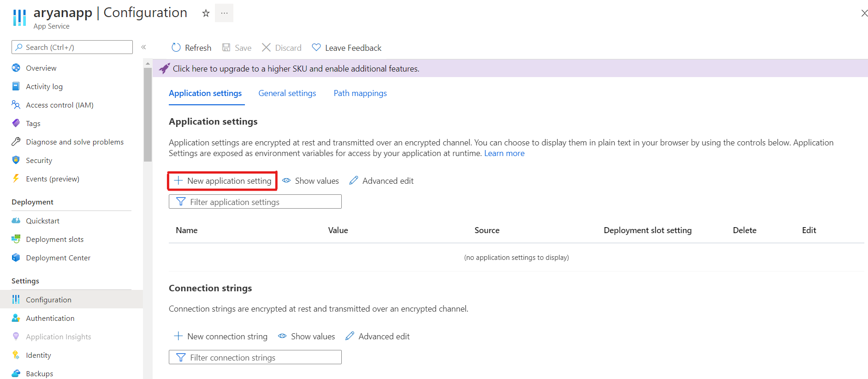Favorite the page with the star icon
This screenshot has height=379, width=868.
(206, 13)
